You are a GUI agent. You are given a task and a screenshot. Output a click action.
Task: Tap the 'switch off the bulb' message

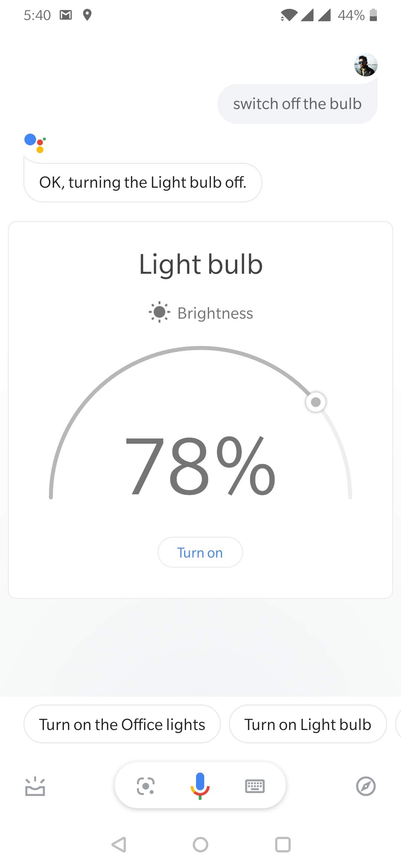click(x=297, y=104)
